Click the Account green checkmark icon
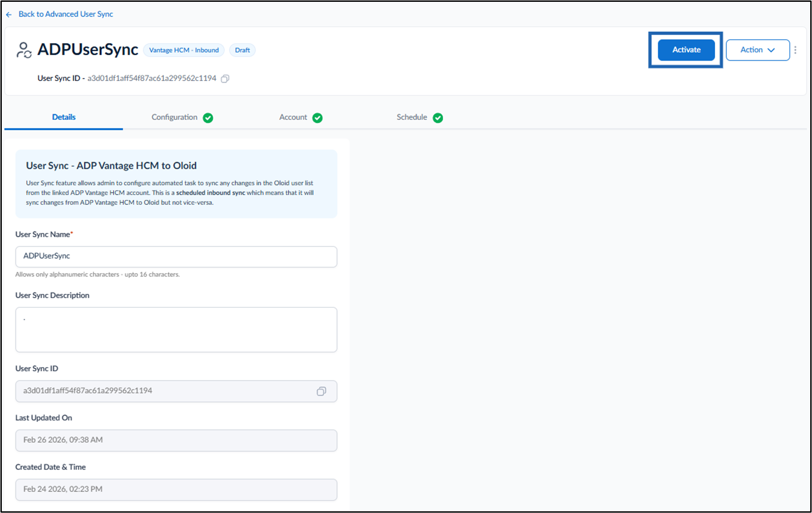Viewport: 812px width, 513px height. coord(317,118)
